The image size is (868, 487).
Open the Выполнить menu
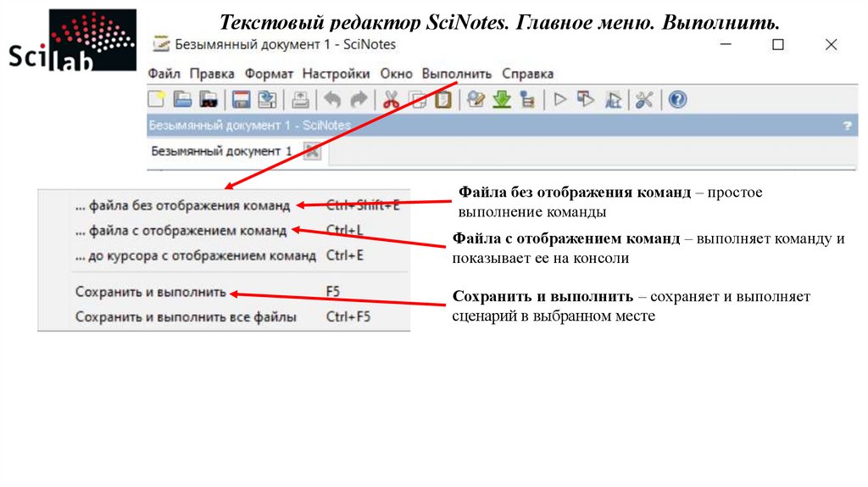point(457,74)
